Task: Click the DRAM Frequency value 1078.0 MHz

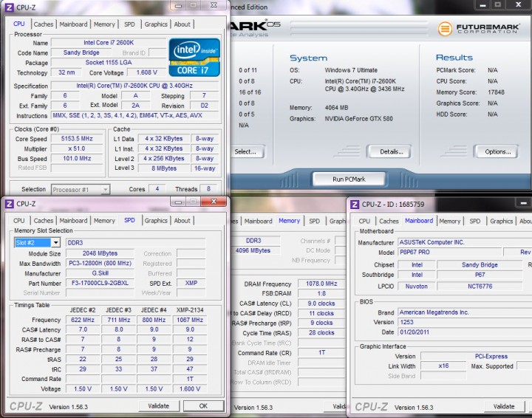Action: point(321,284)
